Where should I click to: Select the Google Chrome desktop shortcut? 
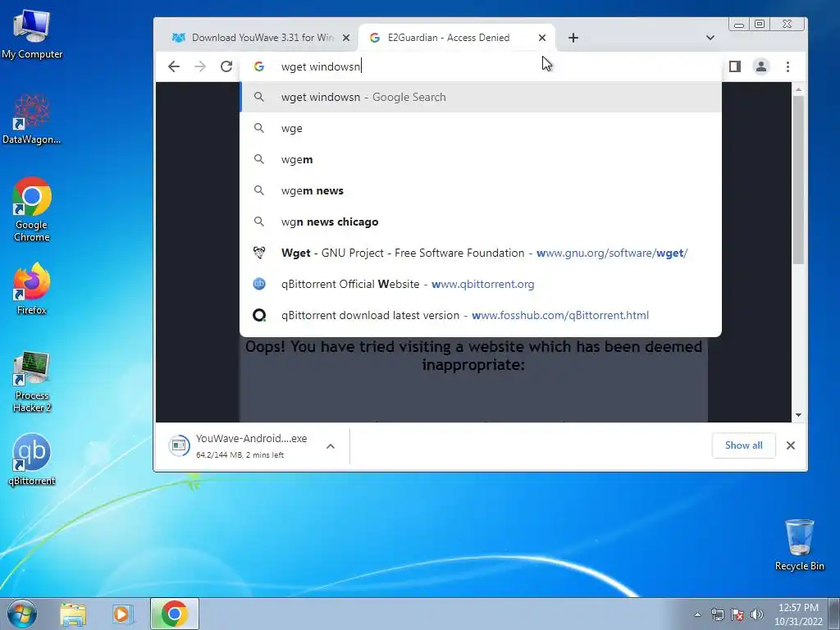click(x=32, y=209)
